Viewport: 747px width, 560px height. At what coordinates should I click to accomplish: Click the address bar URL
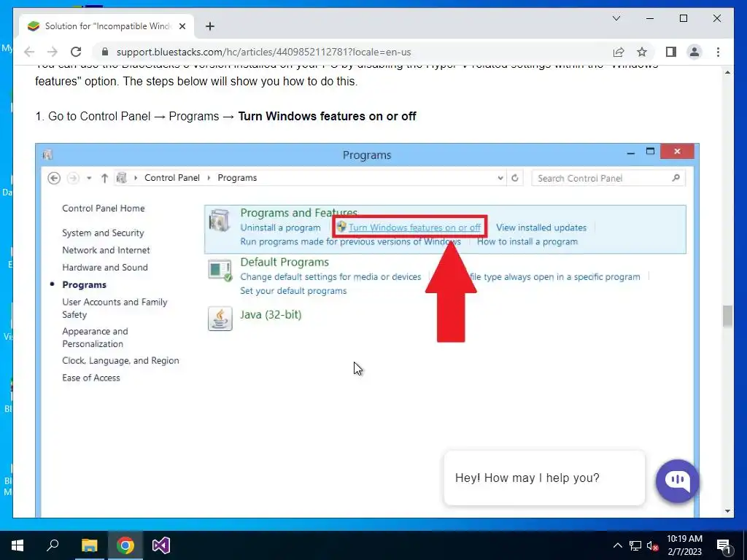(263, 52)
